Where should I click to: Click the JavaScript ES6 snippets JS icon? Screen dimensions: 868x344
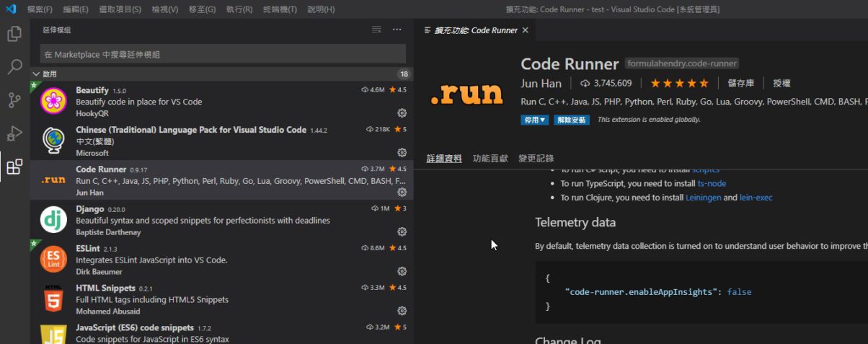(x=53, y=335)
